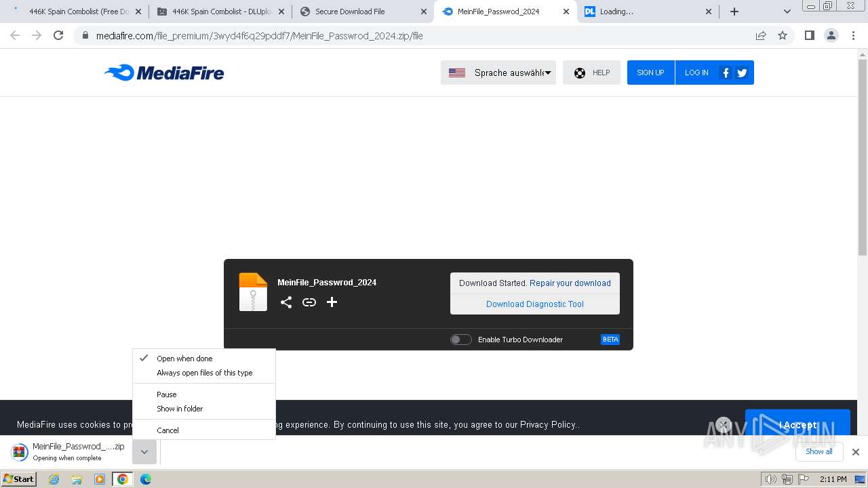868x488 pixels.
Task: Close the Secure Download File tab
Action: coord(424,12)
